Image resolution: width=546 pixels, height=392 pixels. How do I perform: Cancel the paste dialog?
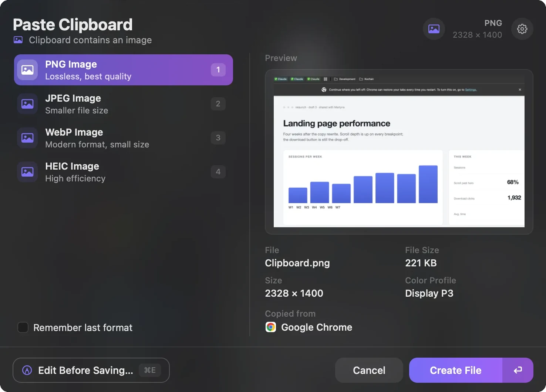369,370
